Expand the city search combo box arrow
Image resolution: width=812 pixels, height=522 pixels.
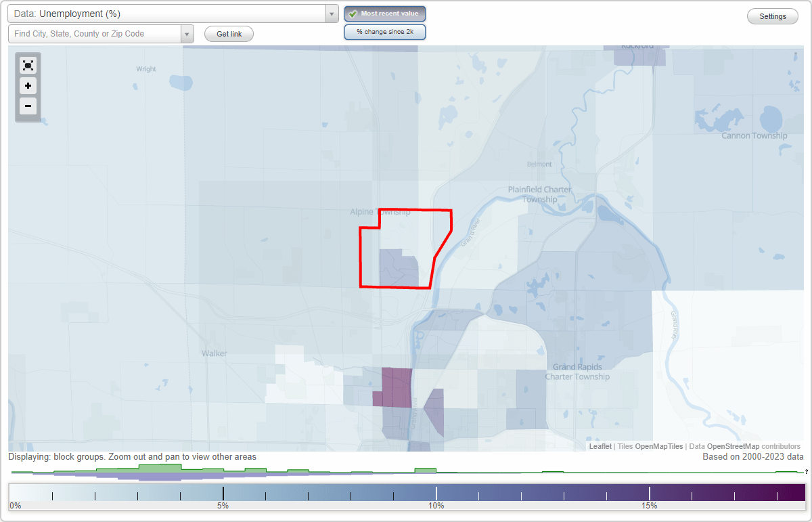(x=187, y=34)
